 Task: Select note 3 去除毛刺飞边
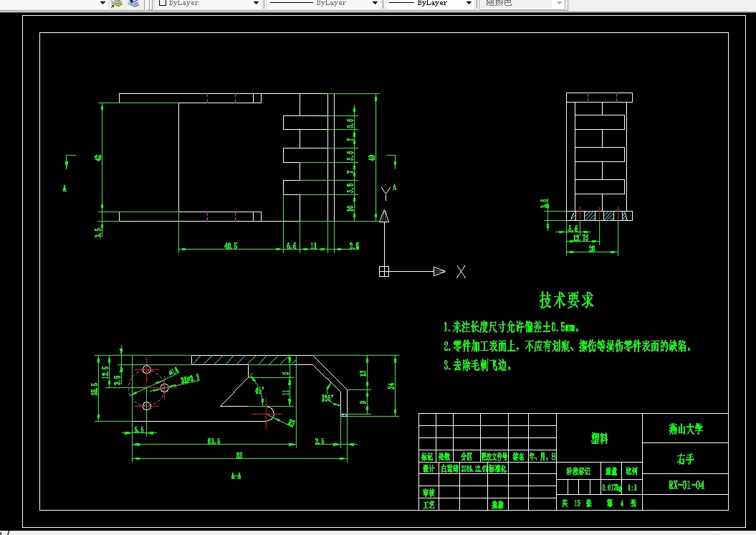[x=477, y=365]
